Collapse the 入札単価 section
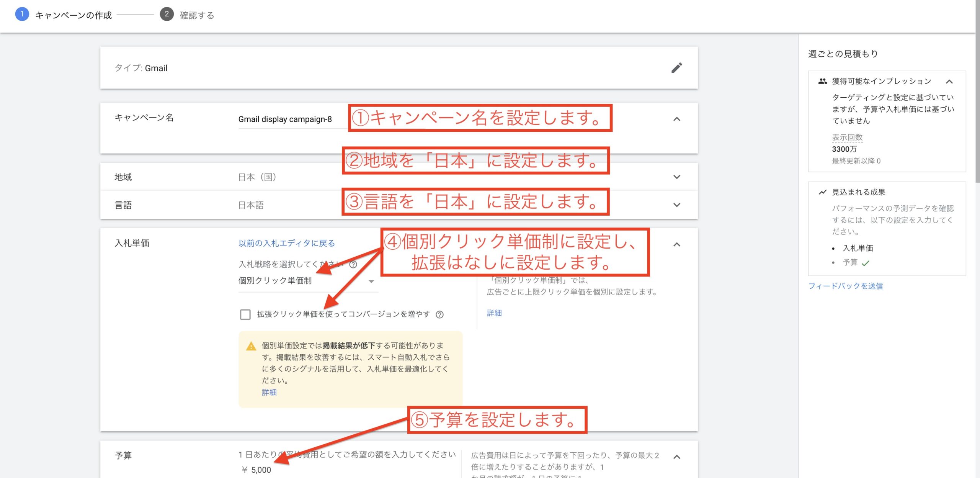The image size is (980, 478). click(x=676, y=244)
